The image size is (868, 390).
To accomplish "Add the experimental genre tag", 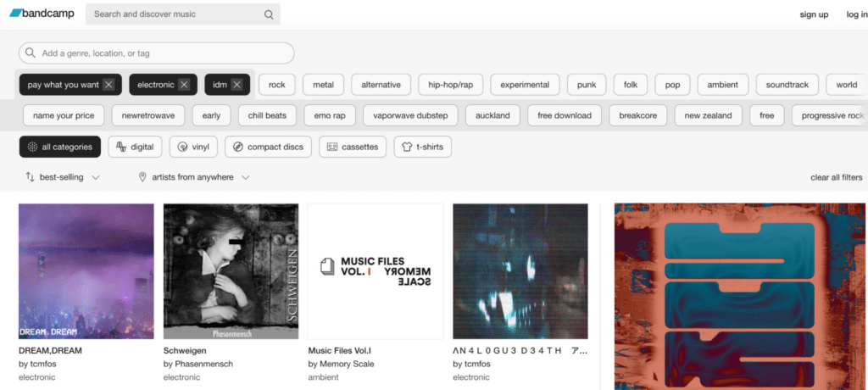I will tap(525, 85).
